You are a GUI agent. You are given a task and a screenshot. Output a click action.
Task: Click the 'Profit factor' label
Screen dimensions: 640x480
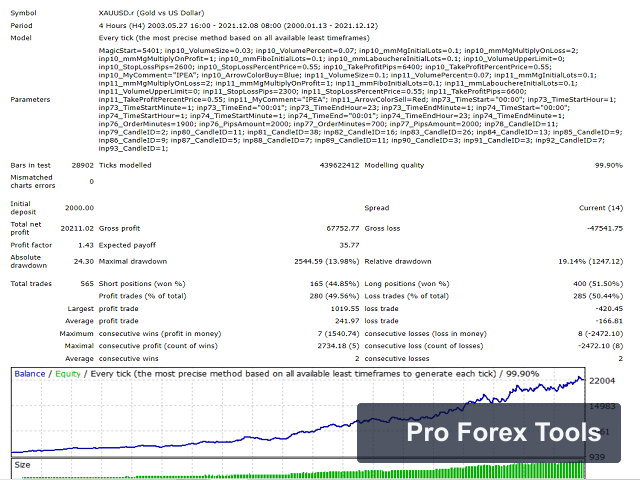point(31,245)
